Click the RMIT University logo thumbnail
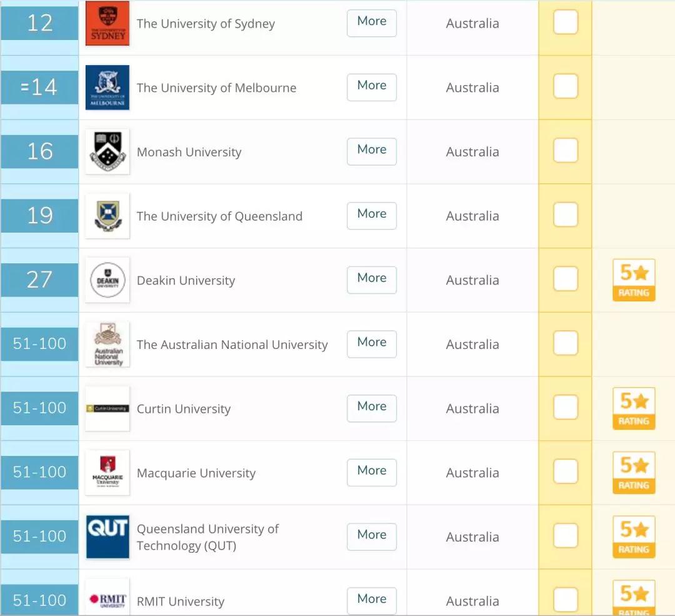The width and height of the screenshot is (675, 616). pyautogui.click(x=107, y=599)
